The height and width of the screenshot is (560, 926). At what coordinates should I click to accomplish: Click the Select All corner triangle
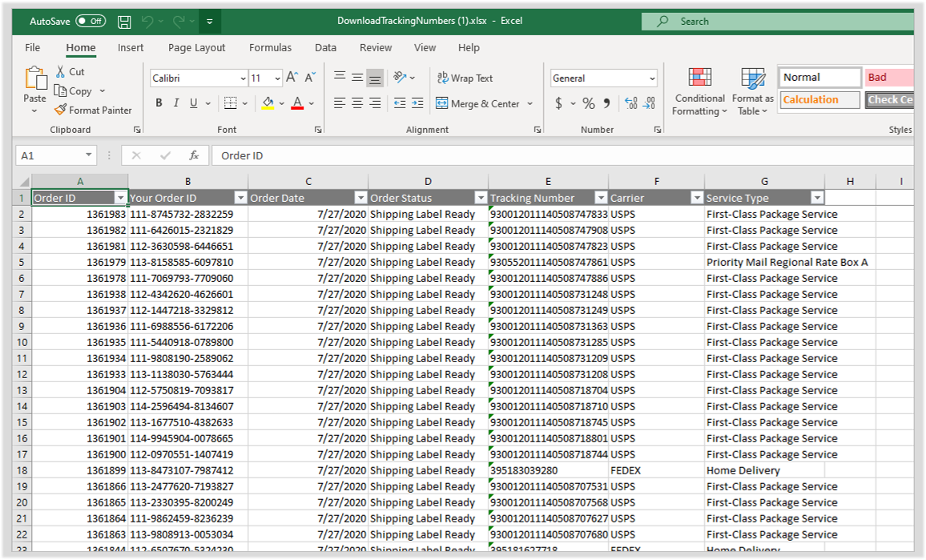coord(23,181)
